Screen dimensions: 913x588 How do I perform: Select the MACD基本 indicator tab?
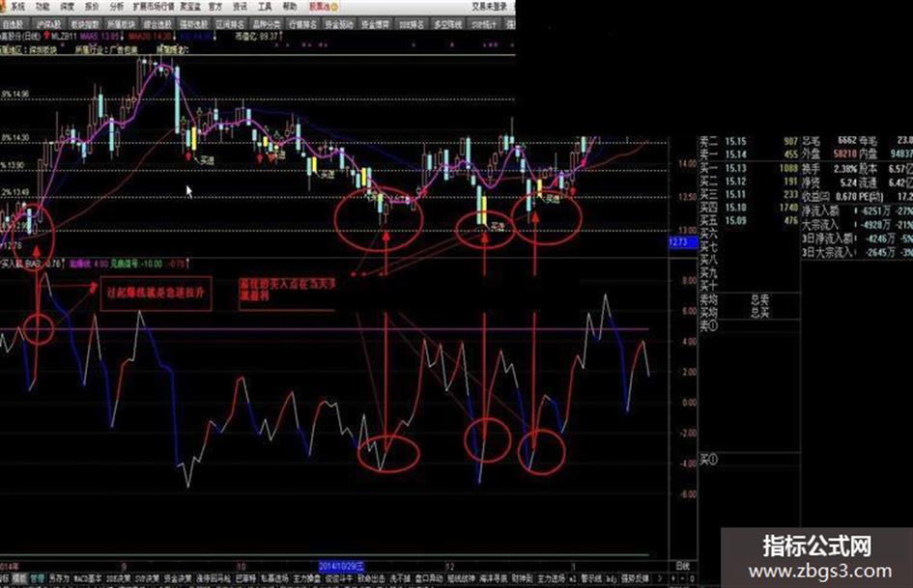point(87,578)
